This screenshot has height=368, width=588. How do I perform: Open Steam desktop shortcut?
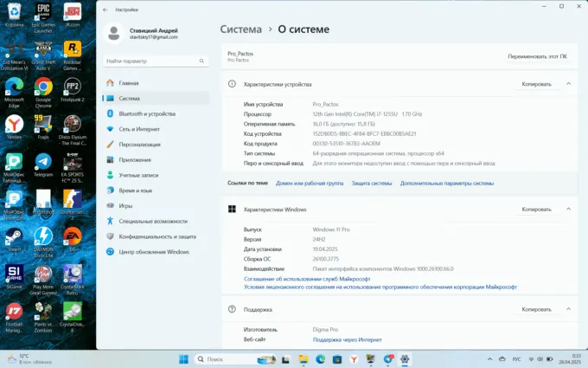14,238
